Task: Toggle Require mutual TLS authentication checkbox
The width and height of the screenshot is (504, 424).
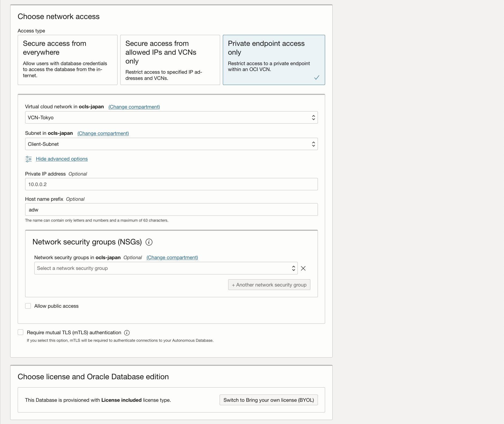Action: (21, 332)
